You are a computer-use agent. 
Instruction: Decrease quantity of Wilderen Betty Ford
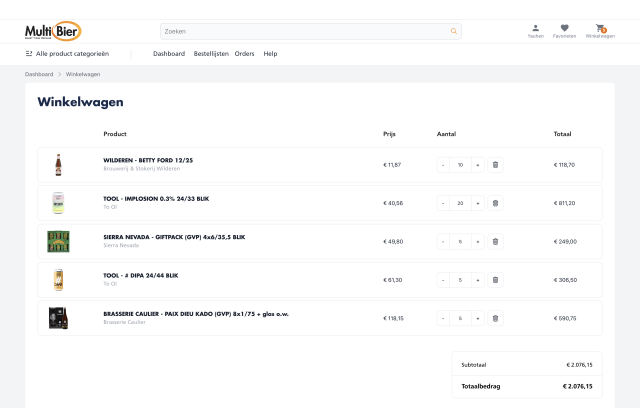(443, 165)
